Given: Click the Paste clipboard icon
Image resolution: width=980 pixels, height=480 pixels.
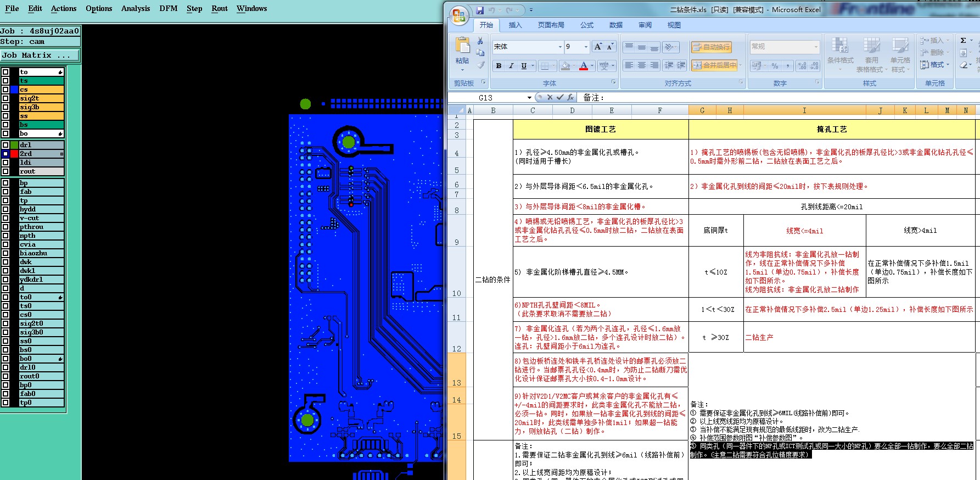Looking at the screenshot, I should (462, 45).
